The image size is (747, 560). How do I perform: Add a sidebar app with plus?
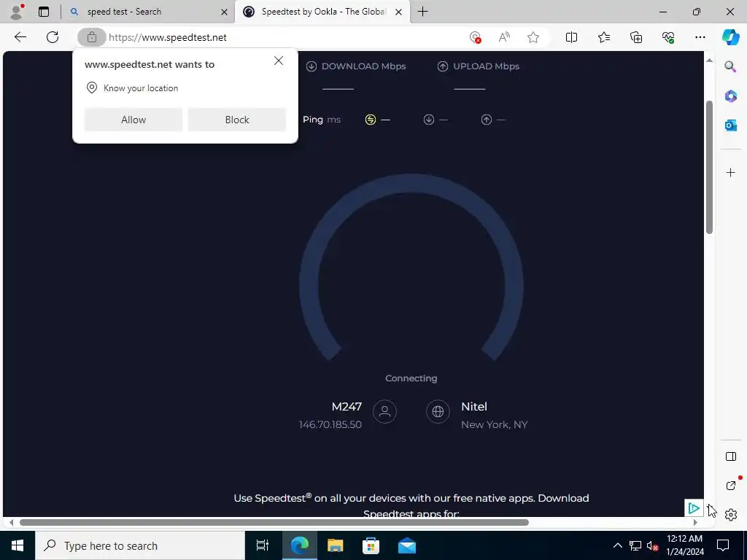click(730, 172)
